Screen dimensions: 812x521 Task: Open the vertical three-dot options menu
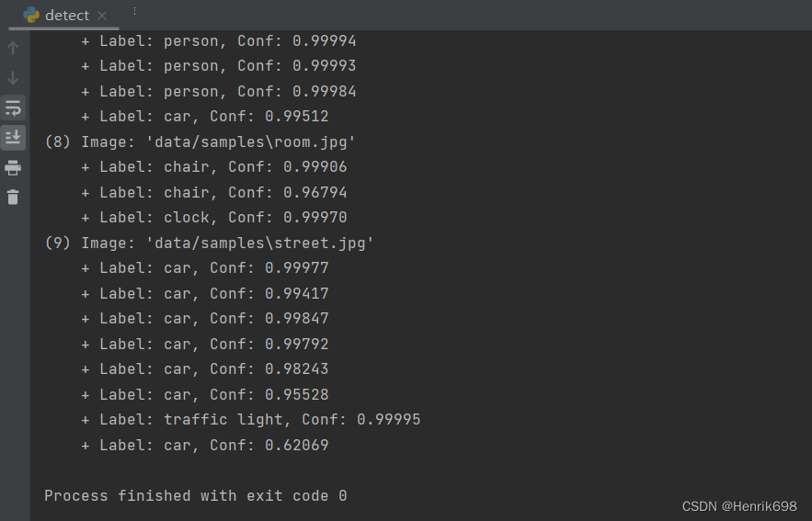point(134,11)
